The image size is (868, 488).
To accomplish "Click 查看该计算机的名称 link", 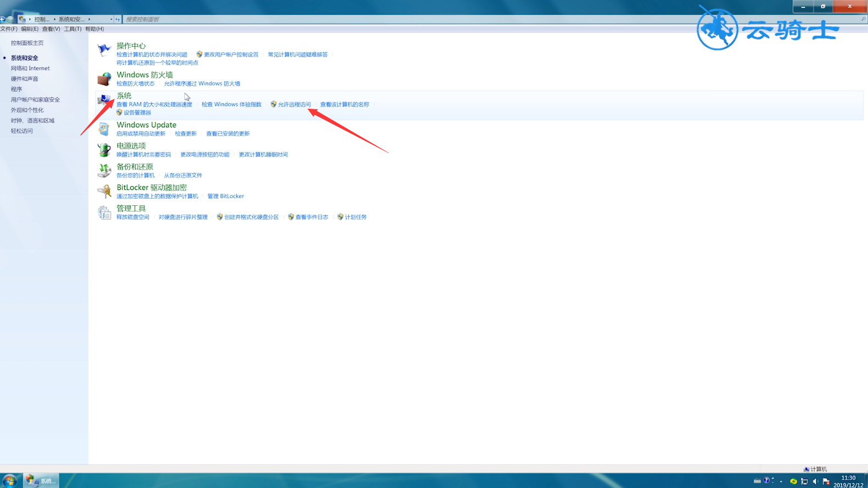I will tap(345, 105).
